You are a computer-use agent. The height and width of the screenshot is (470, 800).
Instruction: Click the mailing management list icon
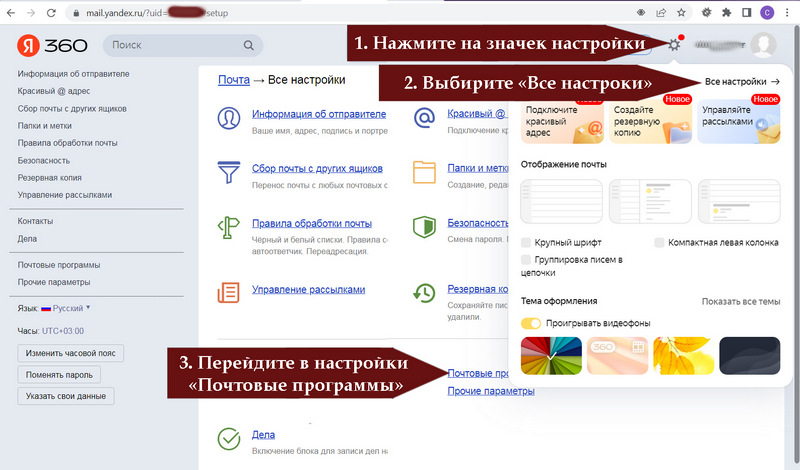[x=229, y=292]
